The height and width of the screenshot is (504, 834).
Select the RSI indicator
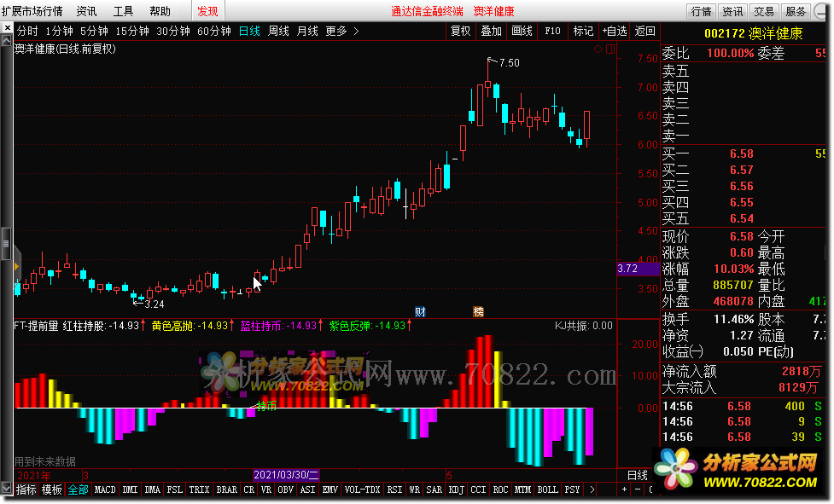tap(394, 490)
